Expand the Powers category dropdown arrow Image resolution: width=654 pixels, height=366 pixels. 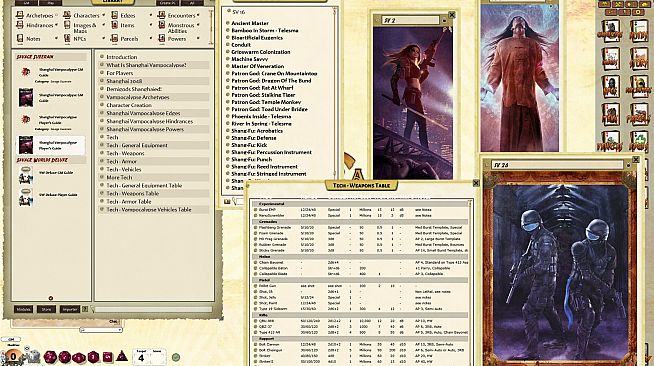click(198, 38)
